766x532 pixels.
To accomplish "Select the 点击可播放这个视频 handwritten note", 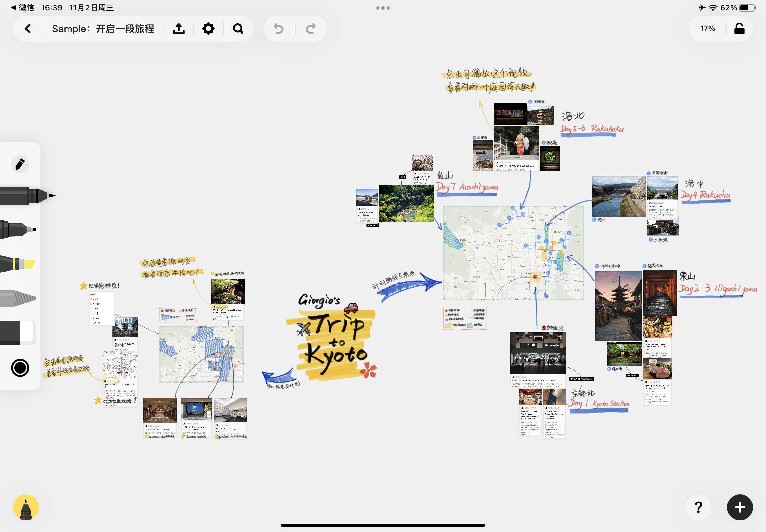I will [x=488, y=80].
